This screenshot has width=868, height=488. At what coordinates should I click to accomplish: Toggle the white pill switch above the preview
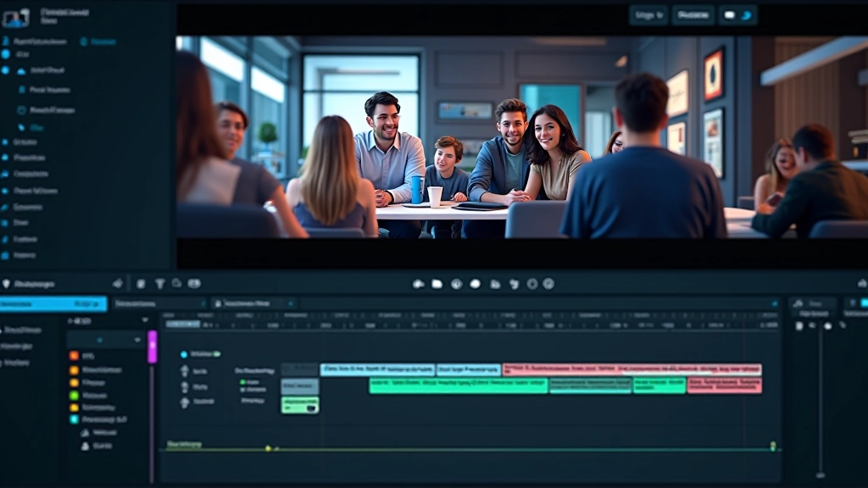730,15
